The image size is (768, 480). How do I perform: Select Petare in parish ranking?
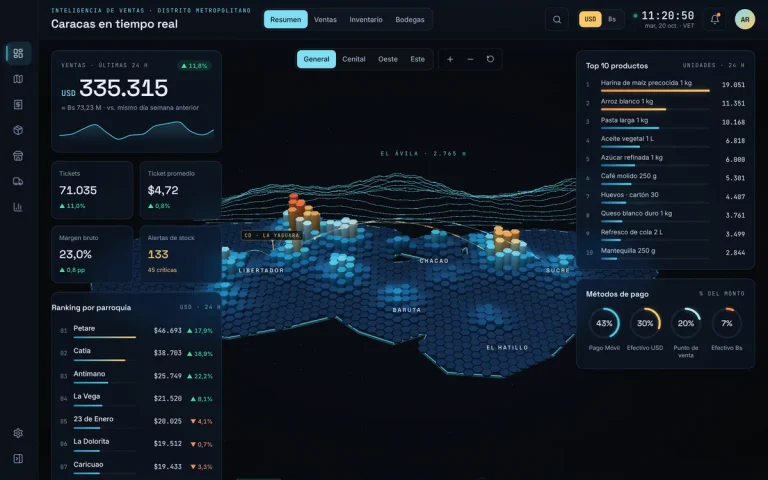click(137, 331)
